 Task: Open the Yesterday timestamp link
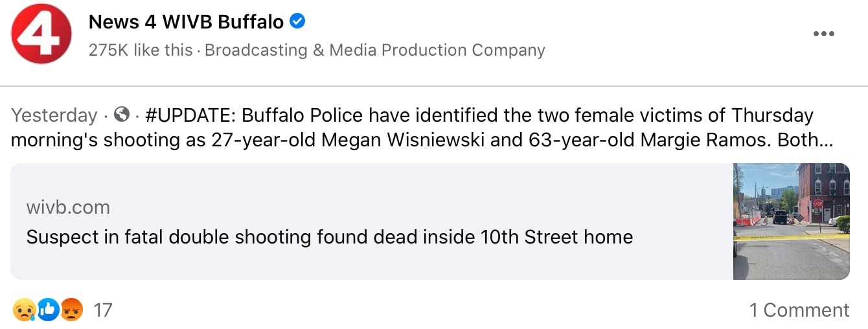coord(54,115)
